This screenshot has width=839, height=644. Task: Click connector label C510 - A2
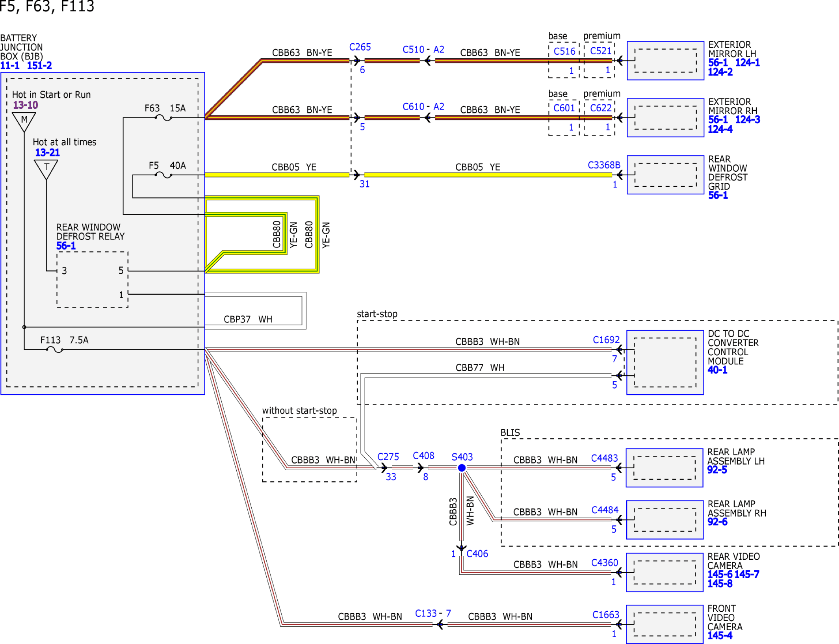[x=423, y=50]
